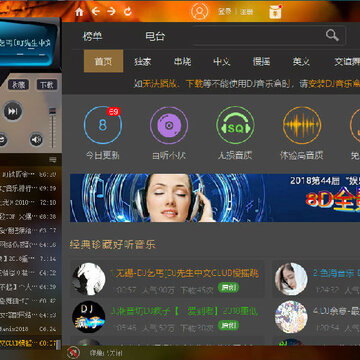
Task: Click the colorful pattern thumbnail for song 4
Action: click(291, 317)
